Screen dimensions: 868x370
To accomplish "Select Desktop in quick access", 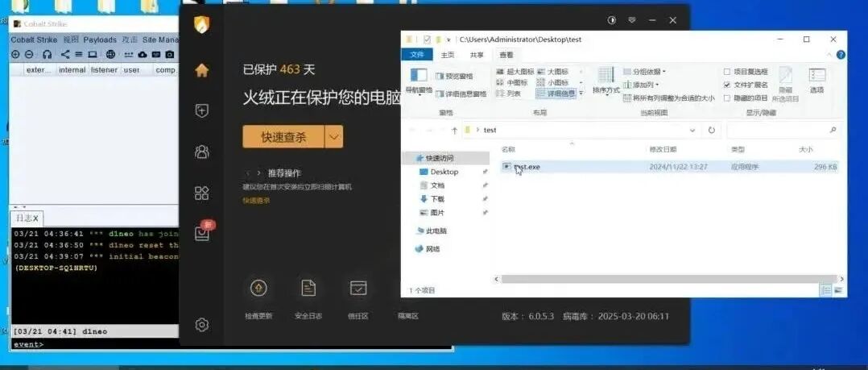I will (444, 173).
